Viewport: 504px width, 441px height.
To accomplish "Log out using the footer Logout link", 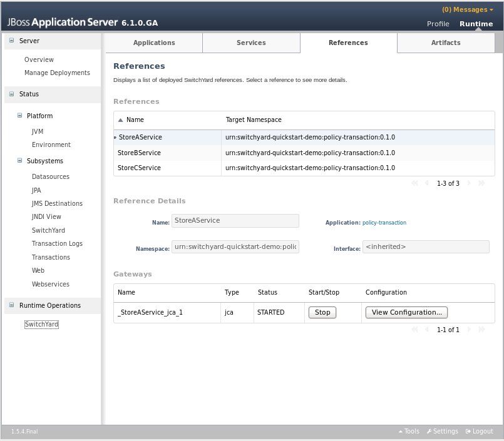I will [479, 432].
